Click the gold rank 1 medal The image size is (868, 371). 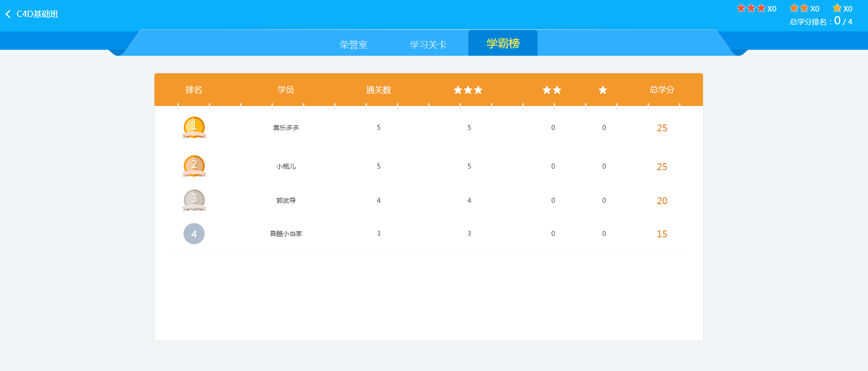[194, 127]
